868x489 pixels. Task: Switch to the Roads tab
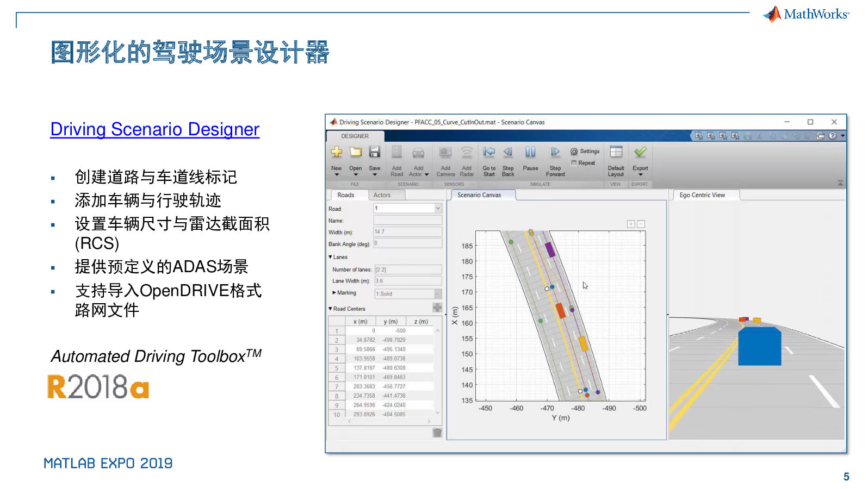(x=346, y=195)
